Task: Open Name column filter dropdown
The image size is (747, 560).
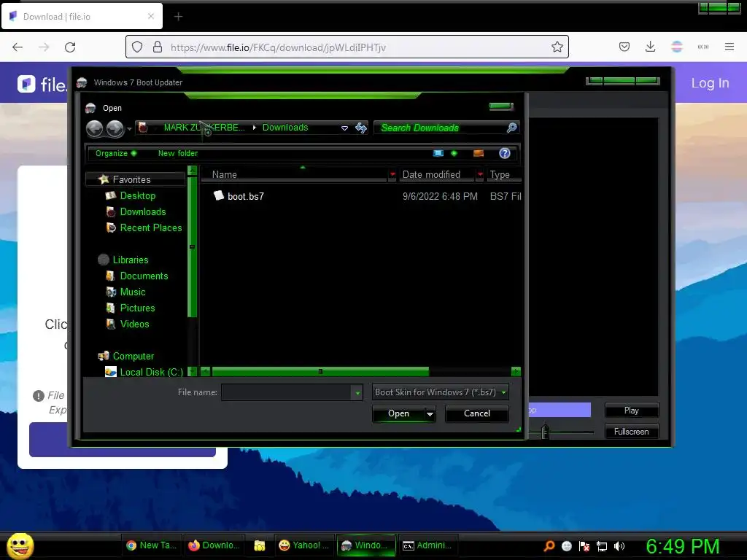Action: pos(392,175)
